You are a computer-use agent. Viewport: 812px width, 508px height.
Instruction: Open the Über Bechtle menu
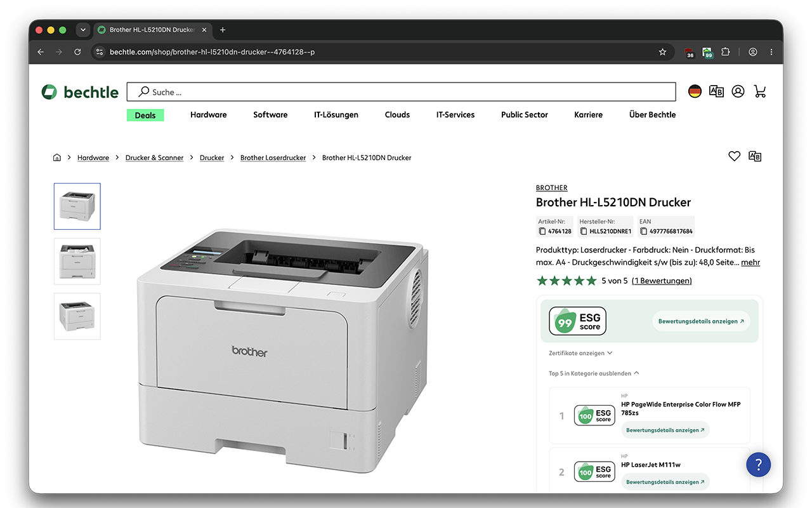(652, 115)
